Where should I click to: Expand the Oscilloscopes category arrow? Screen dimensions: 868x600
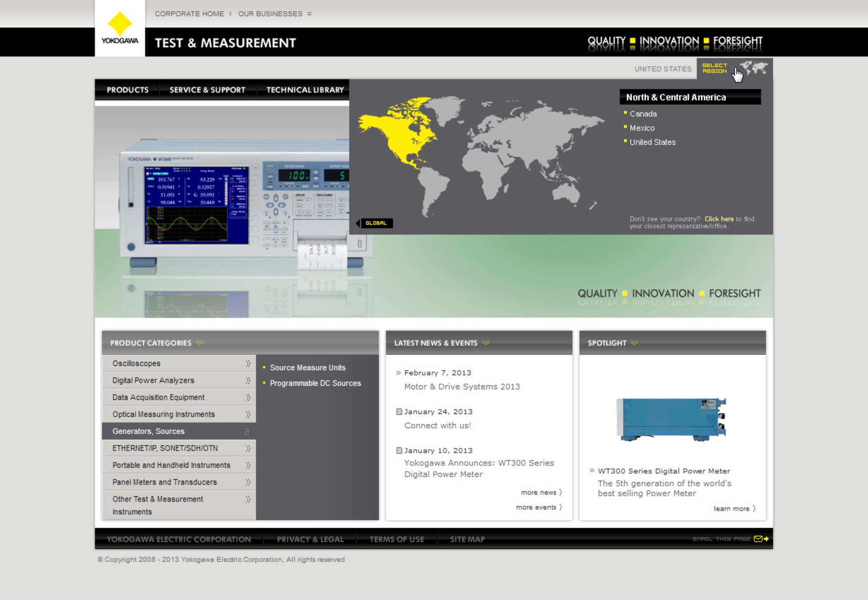pos(248,363)
